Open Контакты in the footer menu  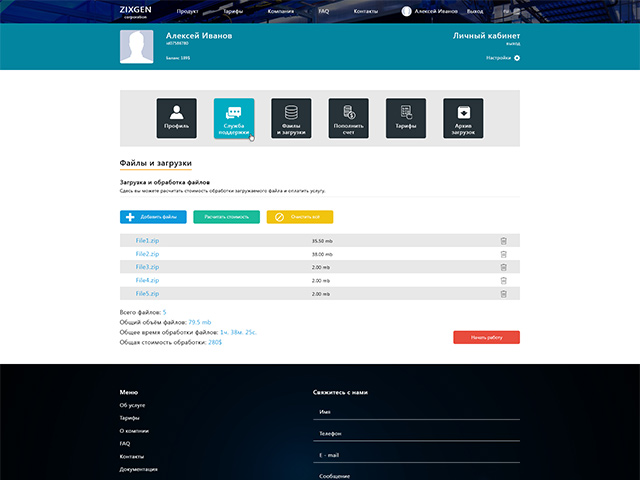(x=132, y=456)
